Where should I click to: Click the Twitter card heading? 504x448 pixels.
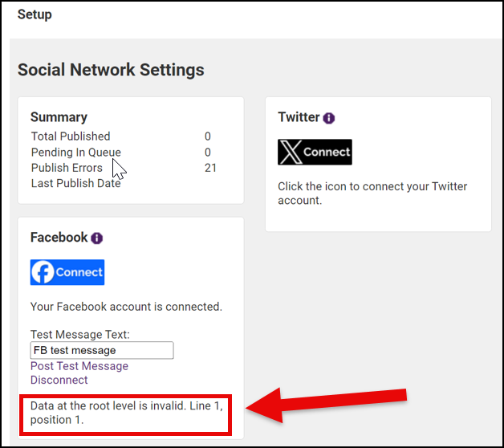click(x=299, y=117)
